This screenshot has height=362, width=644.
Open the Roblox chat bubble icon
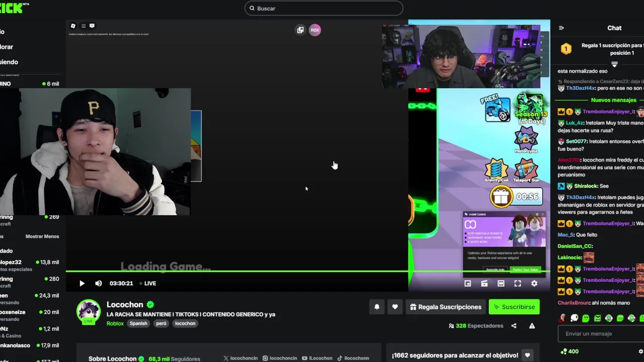point(92,26)
